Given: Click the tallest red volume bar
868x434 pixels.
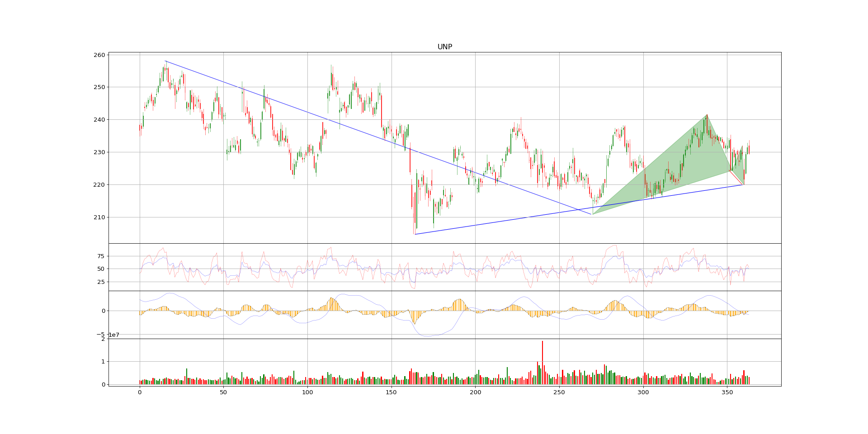Looking at the screenshot, I should (542, 362).
